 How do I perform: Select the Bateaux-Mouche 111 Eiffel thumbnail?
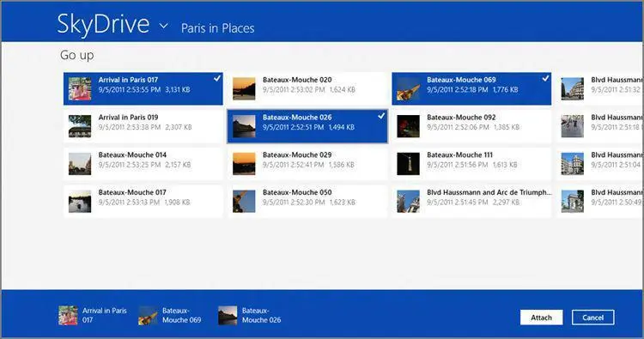tap(408, 164)
